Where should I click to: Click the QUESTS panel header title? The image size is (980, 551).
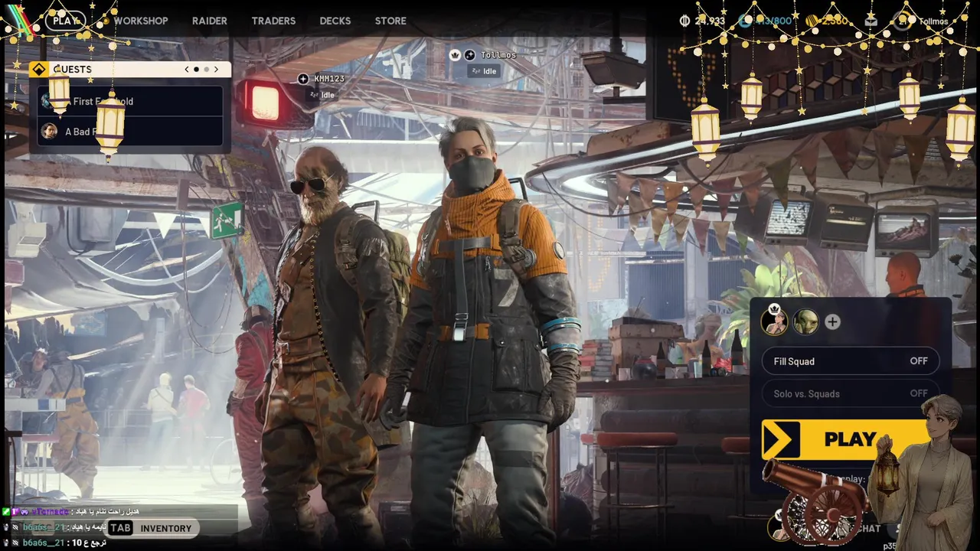click(72, 69)
